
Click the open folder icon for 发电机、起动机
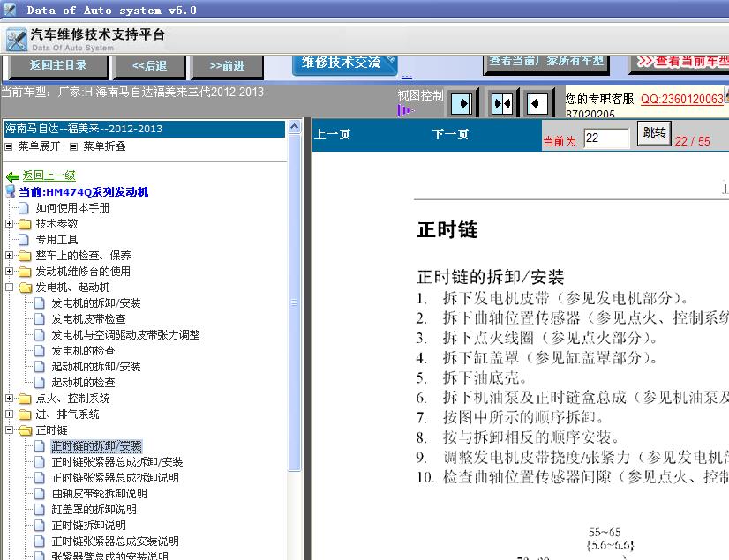point(25,287)
